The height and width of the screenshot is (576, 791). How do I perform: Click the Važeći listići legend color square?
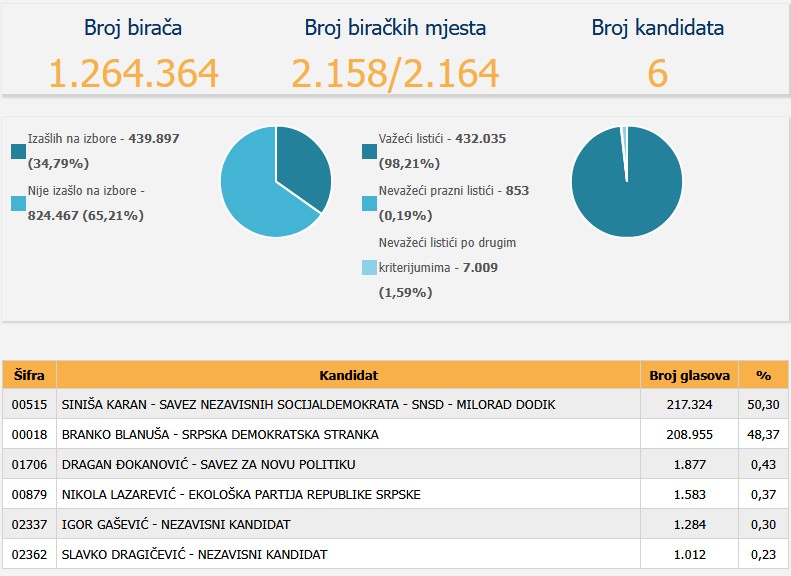coord(369,152)
